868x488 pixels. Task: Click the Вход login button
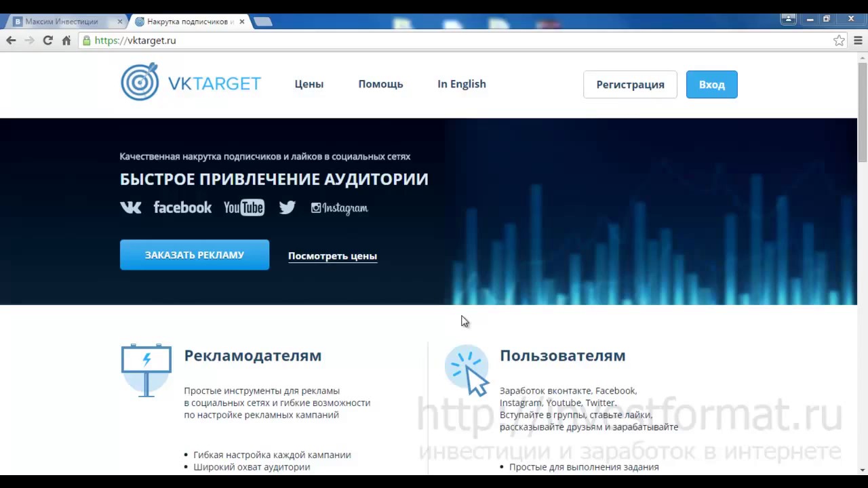coord(712,85)
